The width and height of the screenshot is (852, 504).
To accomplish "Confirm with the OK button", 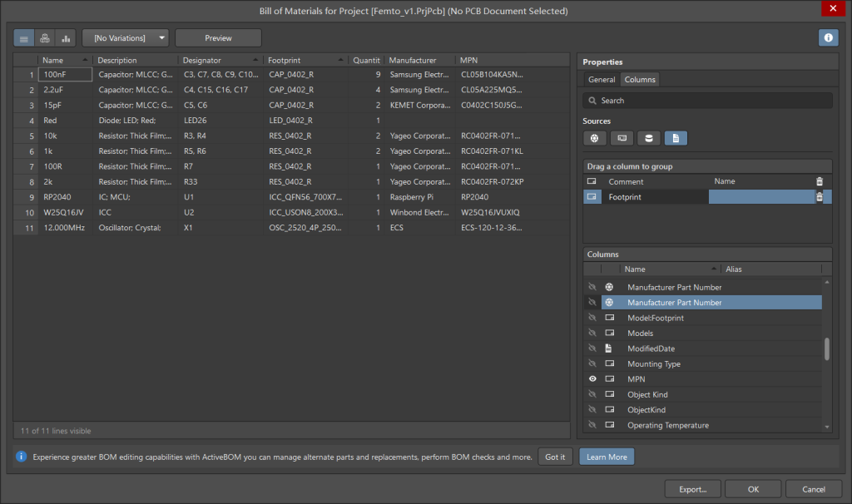I will pos(753,489).
